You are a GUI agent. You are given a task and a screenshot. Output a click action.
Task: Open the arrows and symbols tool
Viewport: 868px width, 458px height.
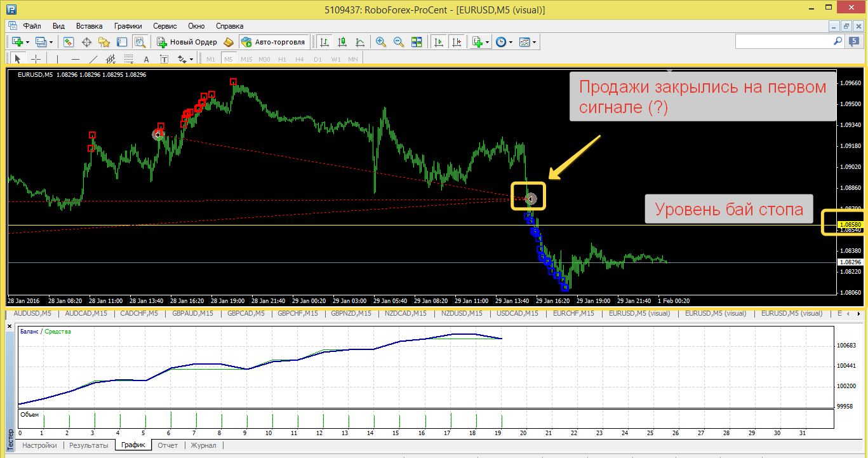(x=182, y=59)
